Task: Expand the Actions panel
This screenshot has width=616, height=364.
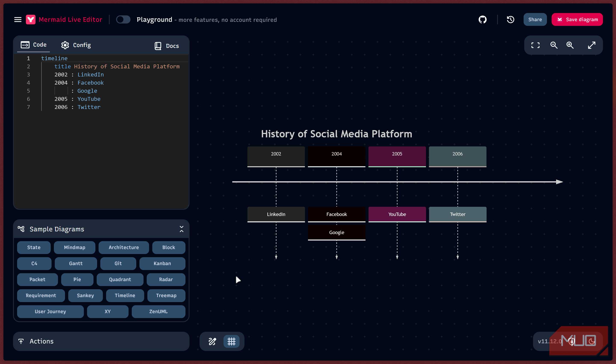Action: (101, 341)
